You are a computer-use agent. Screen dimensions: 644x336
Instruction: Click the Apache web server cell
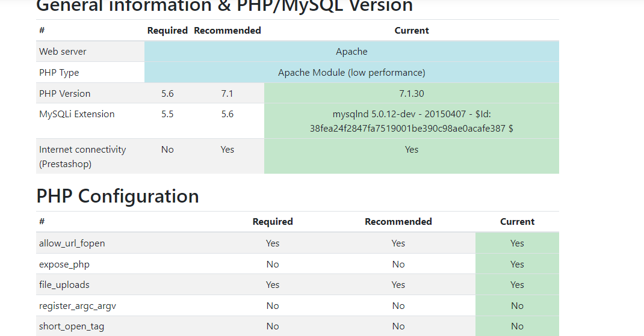pos(351,51)
